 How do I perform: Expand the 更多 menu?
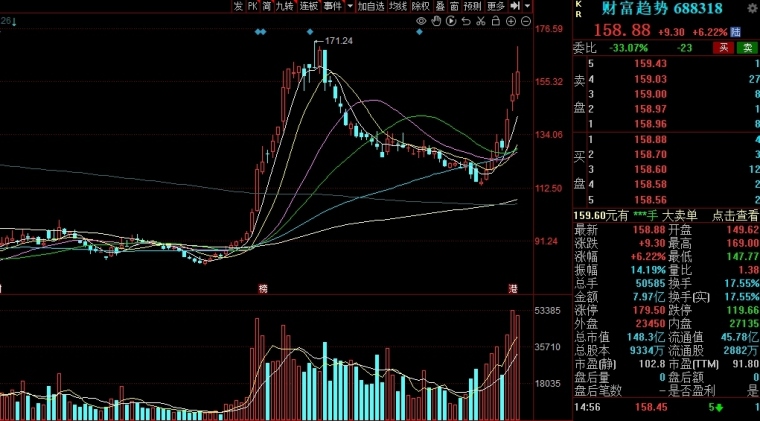click(496, 6)
